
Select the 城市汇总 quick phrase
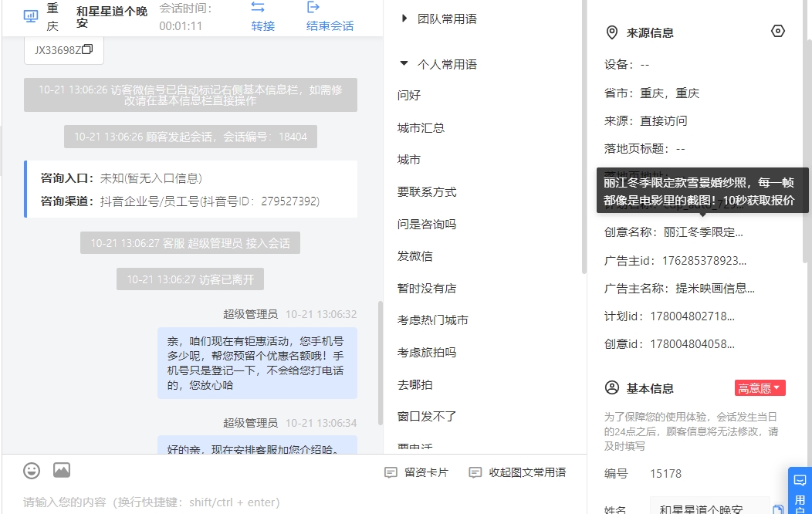coord(421,128)
